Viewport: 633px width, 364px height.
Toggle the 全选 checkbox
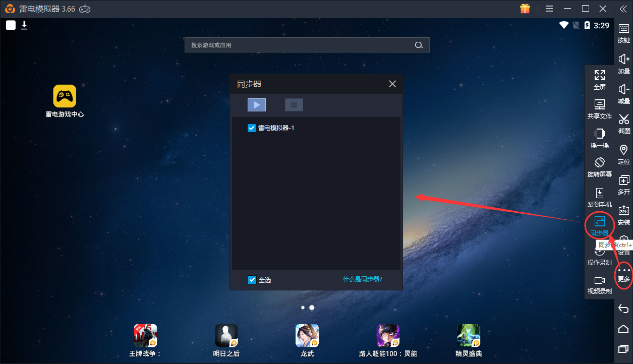tap(252, 279)
